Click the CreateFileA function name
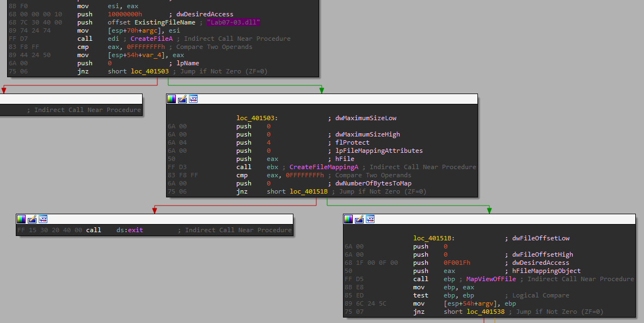Screen dimensions: 644x323 [x=151, y=39]
